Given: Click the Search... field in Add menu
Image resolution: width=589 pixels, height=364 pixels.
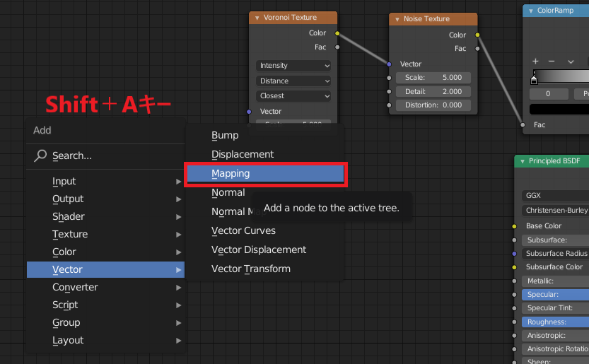Looking at the screenshot, I should coord(105,155).
